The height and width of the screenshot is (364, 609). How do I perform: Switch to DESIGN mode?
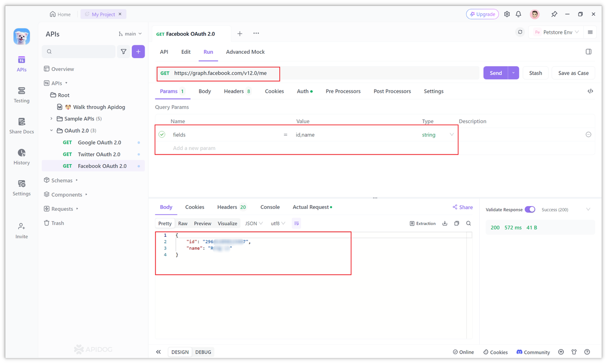180,352
